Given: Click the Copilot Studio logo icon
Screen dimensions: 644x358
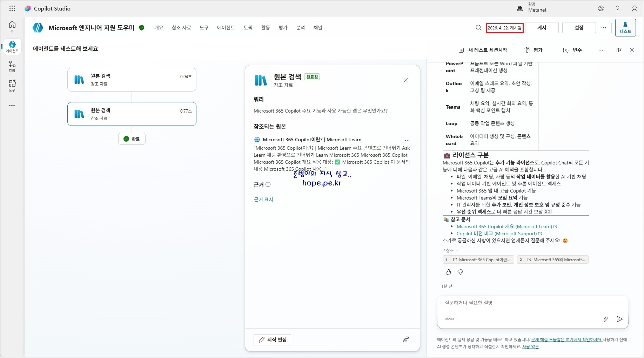Looking at the screenshot, I should coord(27,8).
